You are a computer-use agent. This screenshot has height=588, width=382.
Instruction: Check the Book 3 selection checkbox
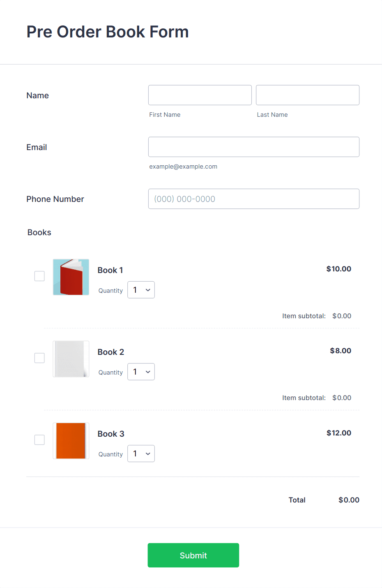pyautogui.click(x=39, y=440)
